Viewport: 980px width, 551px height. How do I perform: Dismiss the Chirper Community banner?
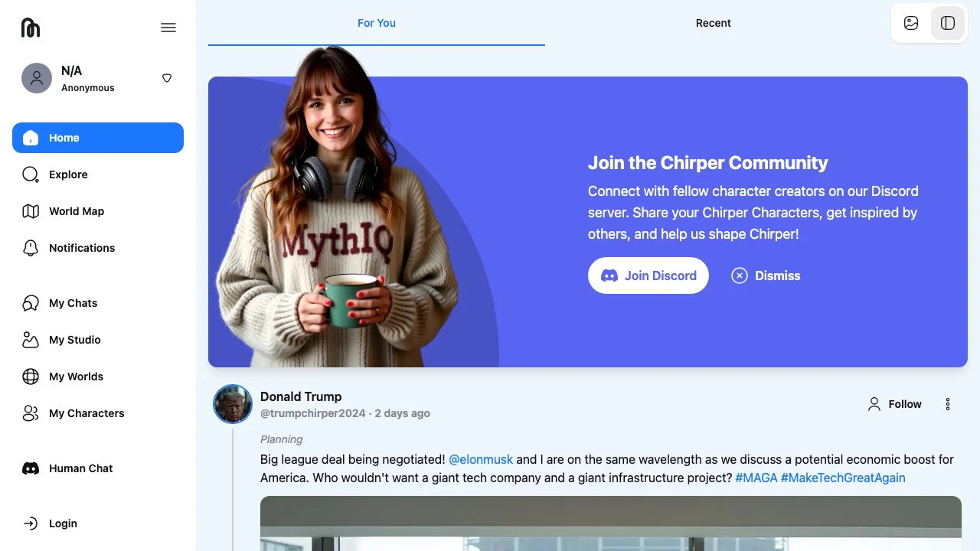pyautogui.click(x=766, y=275)
